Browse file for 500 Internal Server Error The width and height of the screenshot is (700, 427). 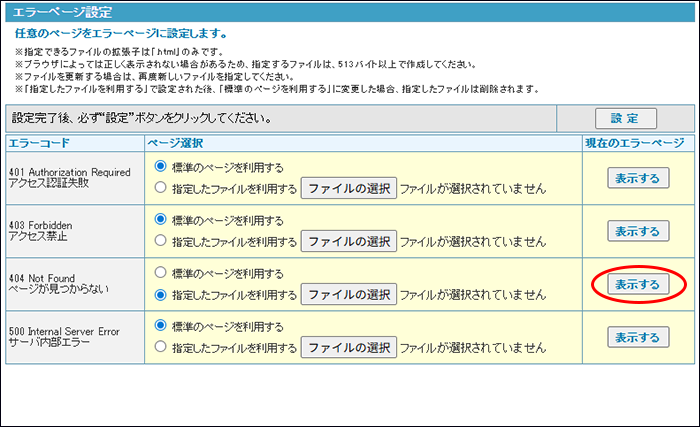point(349,348)
